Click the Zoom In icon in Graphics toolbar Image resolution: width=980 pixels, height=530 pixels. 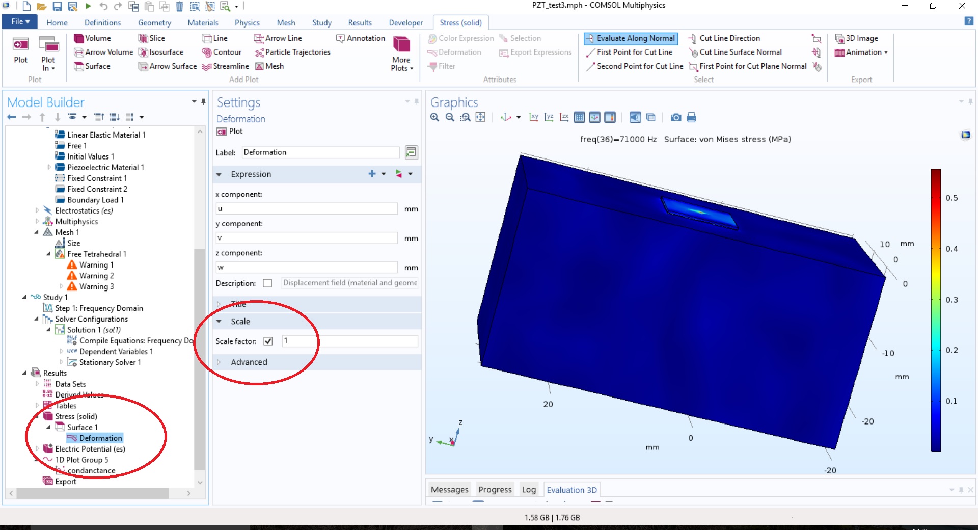[434, 117]
